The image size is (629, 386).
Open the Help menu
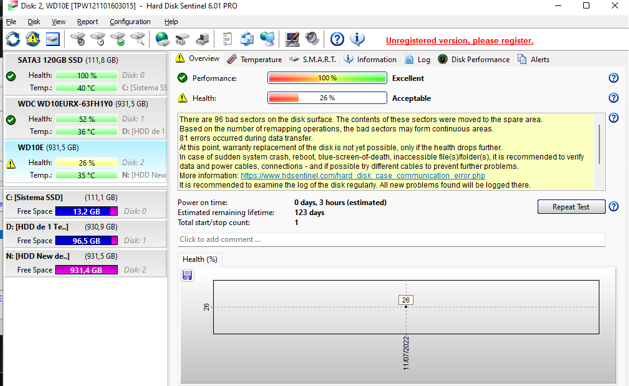click(x=171, y=22)
